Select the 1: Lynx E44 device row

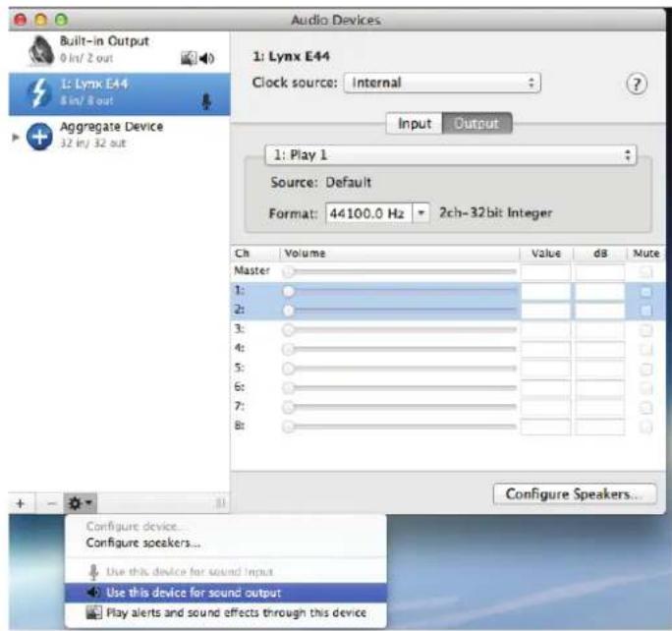point(119,93)
